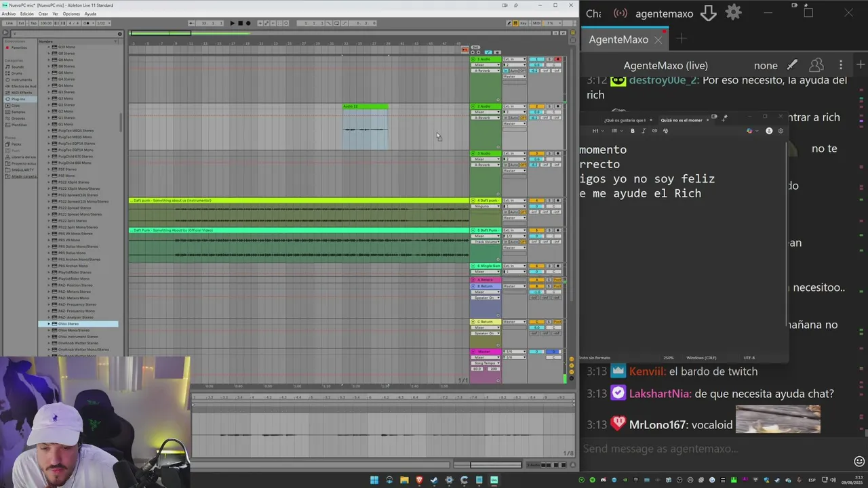
Task: Click the Punch-Out switch icon
Action: [x=344, y=23]
